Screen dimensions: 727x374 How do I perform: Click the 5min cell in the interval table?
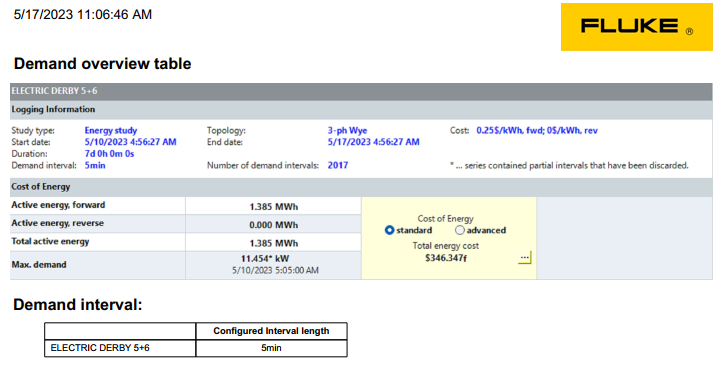click(x=272, y=348)
